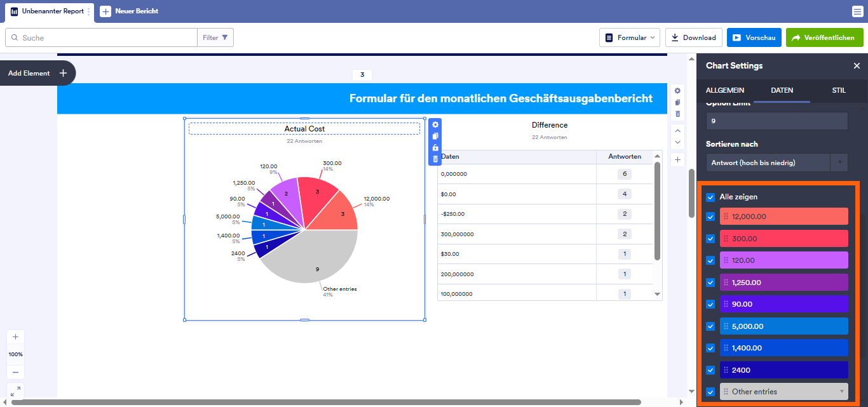Click inside the 'Suche' search input field
The width and height of the screenshot is (868, 407).
pos(102,37)
